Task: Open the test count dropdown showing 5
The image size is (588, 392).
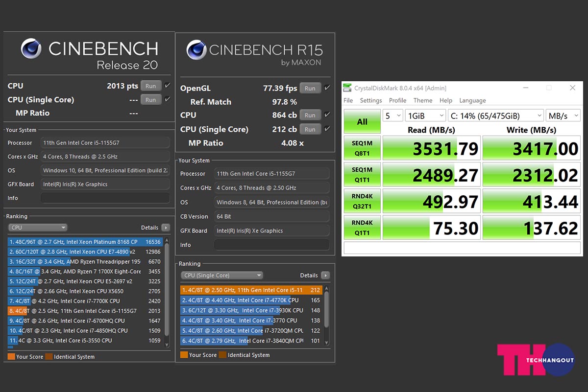Action: (x=393, y=116)
